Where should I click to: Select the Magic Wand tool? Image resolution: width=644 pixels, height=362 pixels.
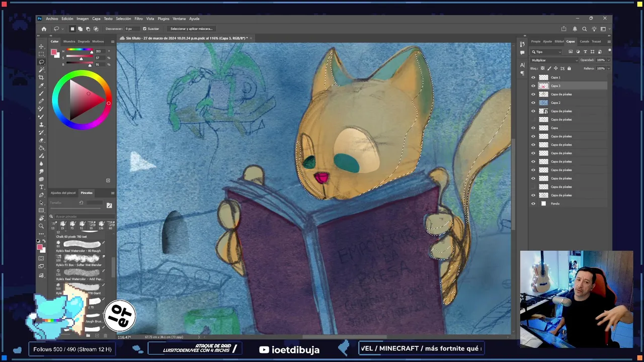click(x=41, y=69)
